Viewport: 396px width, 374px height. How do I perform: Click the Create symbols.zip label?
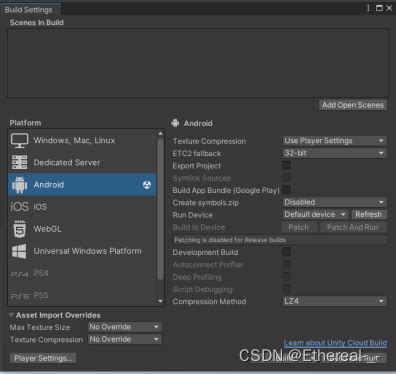pyautogui.click(x=206, y=202)
